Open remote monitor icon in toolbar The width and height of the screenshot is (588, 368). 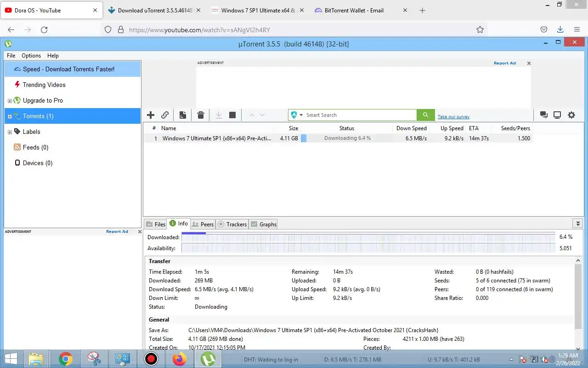[557, 115]
